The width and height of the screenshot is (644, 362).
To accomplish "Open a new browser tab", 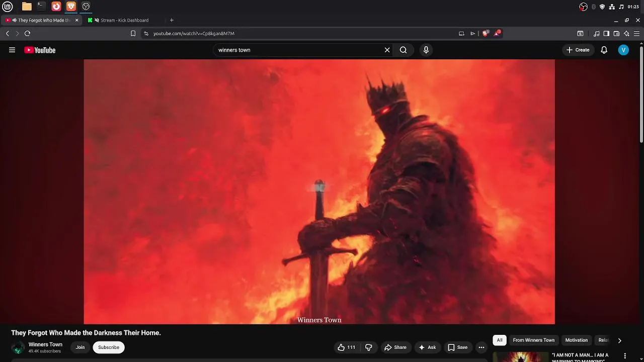I will click(172, 20).
